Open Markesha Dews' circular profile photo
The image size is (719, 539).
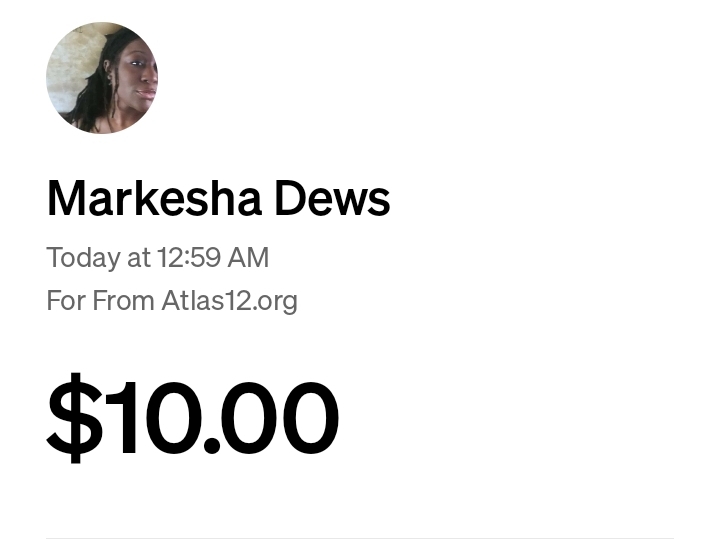(x=102, y=78)
